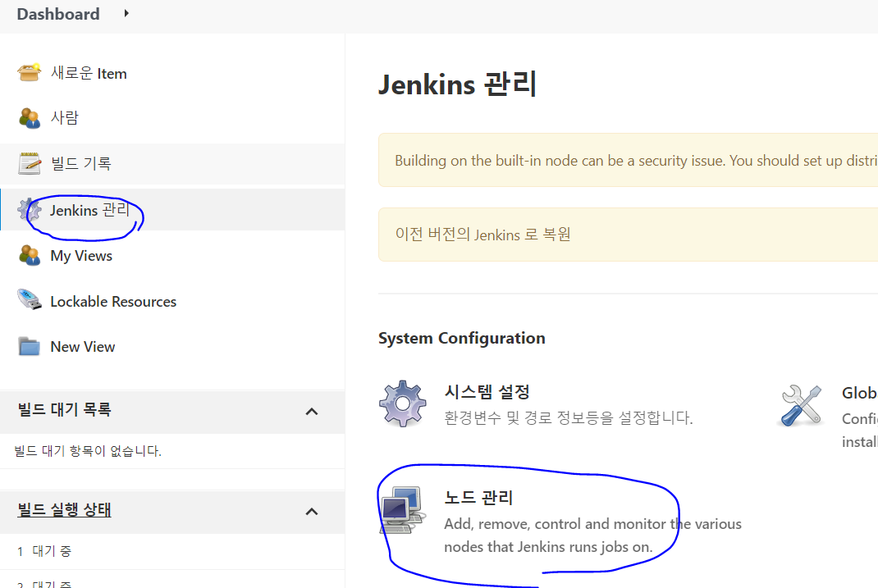Open 노드 관리 node management
Screen dimensions: 878x588
pyautogui.click(x=478, y=497)
